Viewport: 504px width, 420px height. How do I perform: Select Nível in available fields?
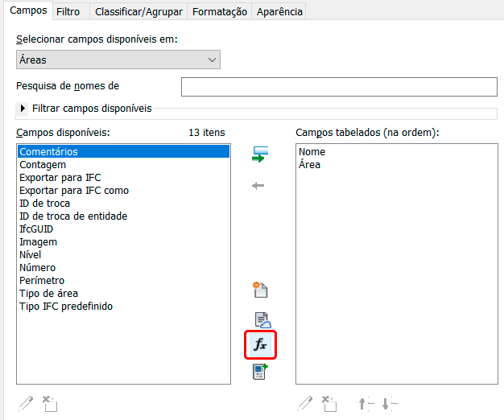(123, 254)
